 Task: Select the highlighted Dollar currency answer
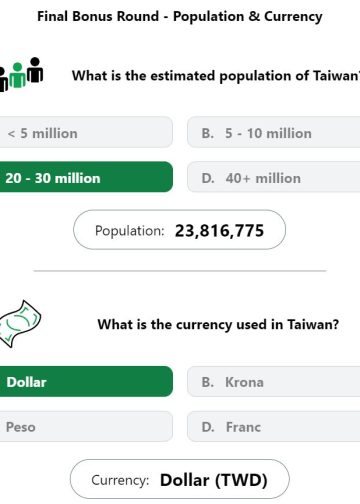coord(86,382)
